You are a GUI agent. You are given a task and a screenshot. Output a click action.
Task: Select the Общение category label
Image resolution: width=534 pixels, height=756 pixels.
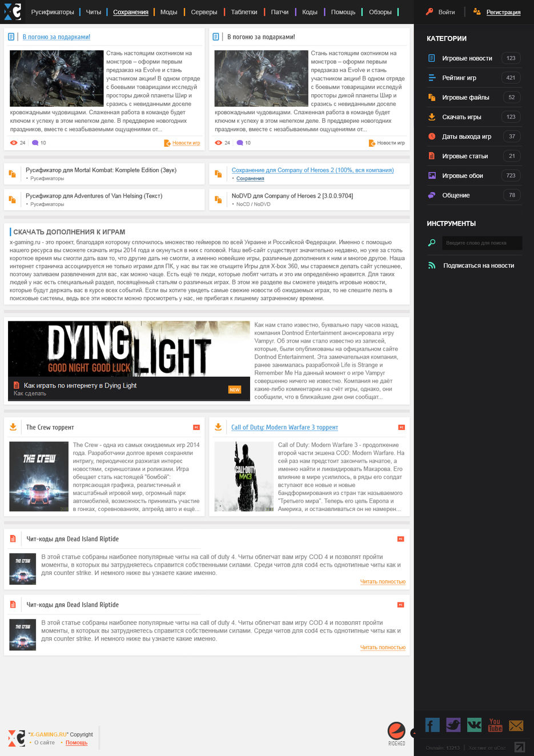coord(456,195)
